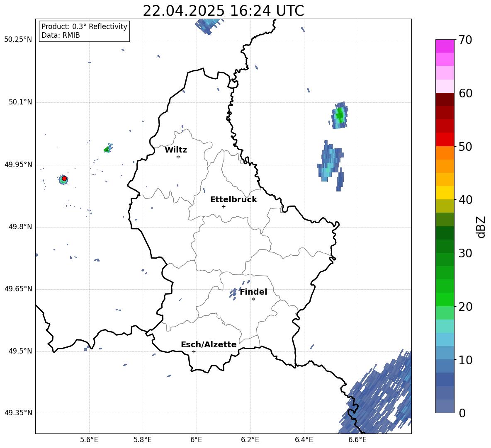The width and height of the screenshot is (491, 448).
Task: Click the colorbar value 30
Action: coord(465,253)
